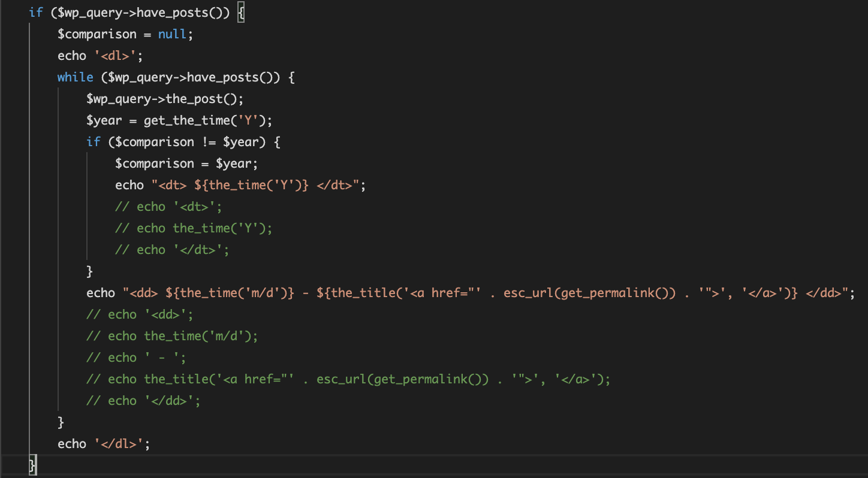Click the commented // echo '</dt>'; line
Image resolution: width=868 pixels, height=478 pixels.
click(172, 250)
